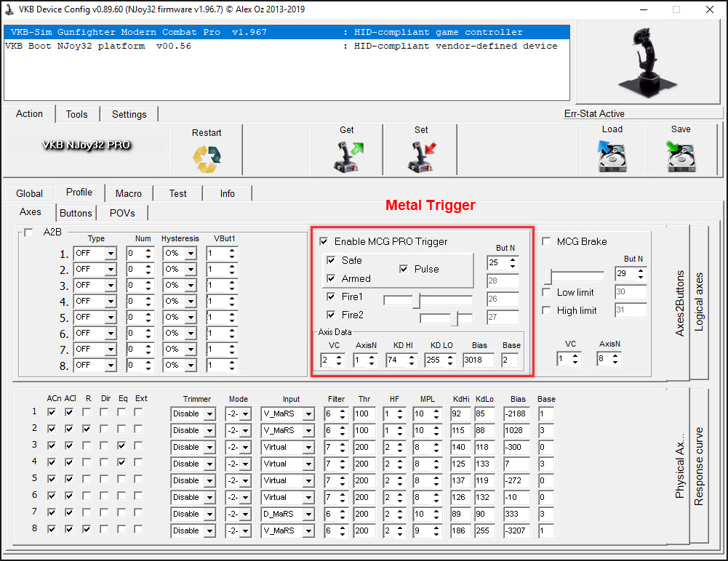
Task: Open axis 3 Input Virtual dropdown
Action: (309, 448)
